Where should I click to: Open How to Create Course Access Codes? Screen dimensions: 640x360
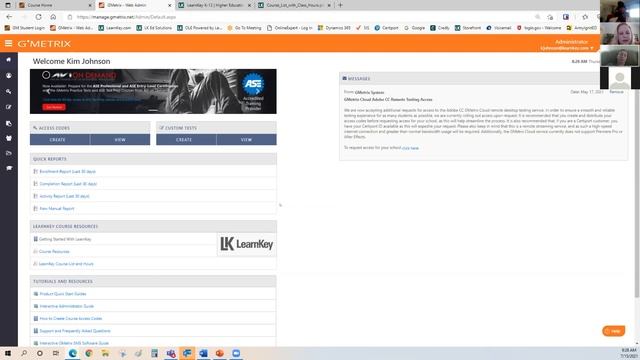click(x=71, y=318)
